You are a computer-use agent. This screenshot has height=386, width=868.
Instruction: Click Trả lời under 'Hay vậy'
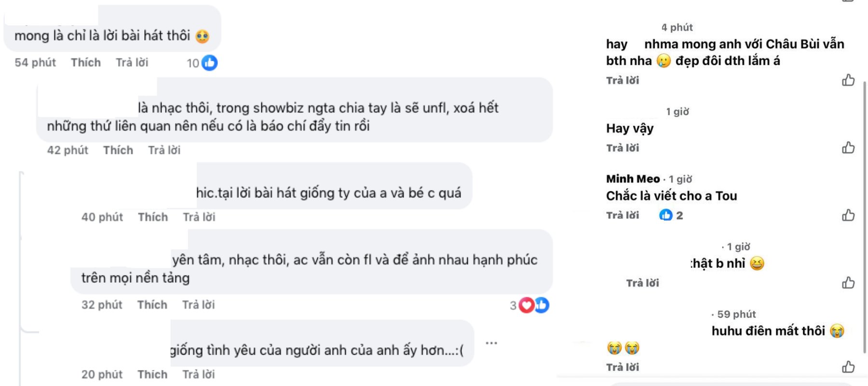coord(622,148)
